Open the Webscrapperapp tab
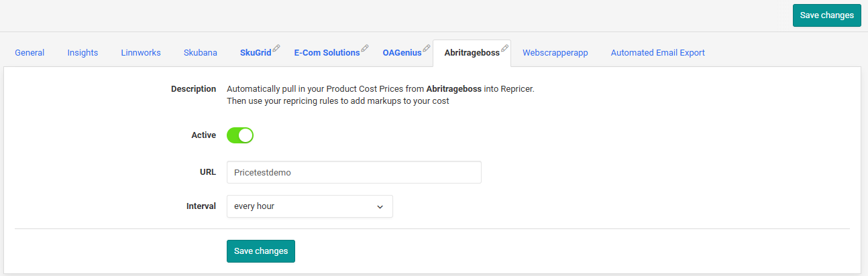This screenshot has width=868, height=276. click(555, 53)
